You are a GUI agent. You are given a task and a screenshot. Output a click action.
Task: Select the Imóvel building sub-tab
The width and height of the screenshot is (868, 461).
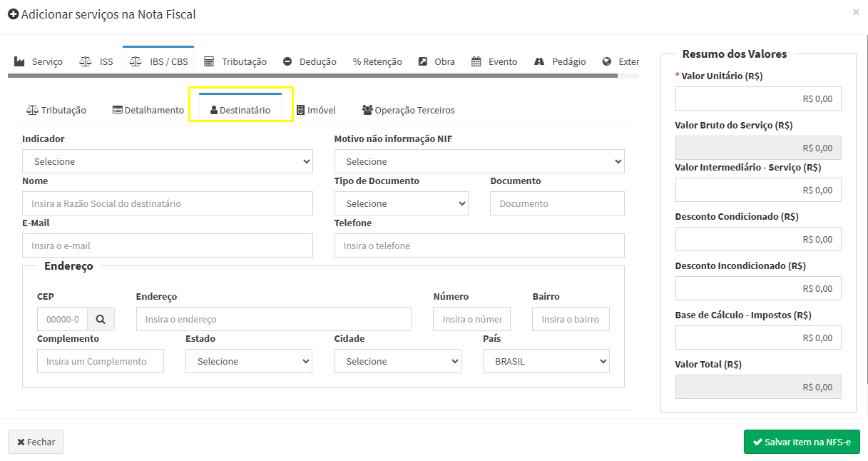(316, 110)
